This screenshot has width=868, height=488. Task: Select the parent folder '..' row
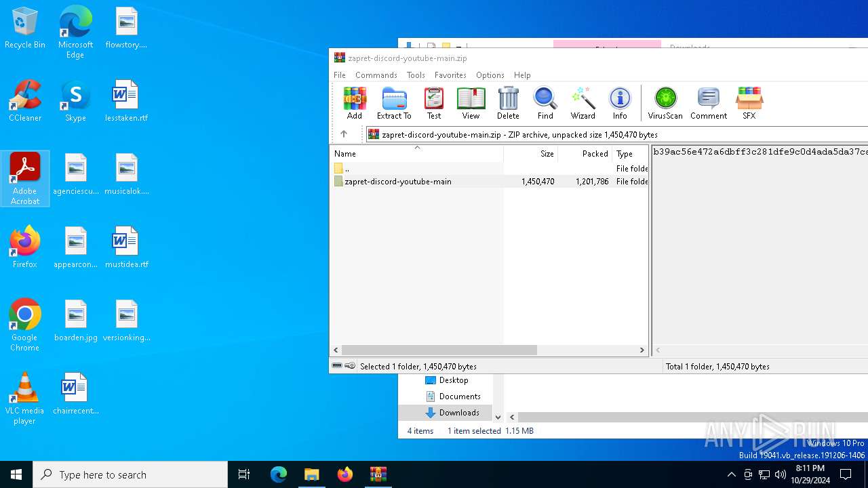[489, 168]
